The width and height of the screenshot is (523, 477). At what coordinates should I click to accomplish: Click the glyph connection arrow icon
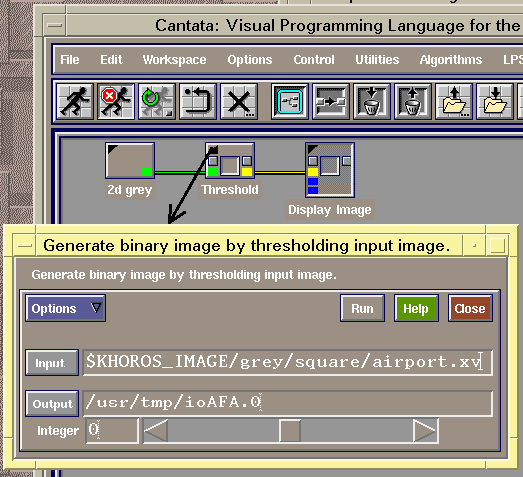point(331,101)
